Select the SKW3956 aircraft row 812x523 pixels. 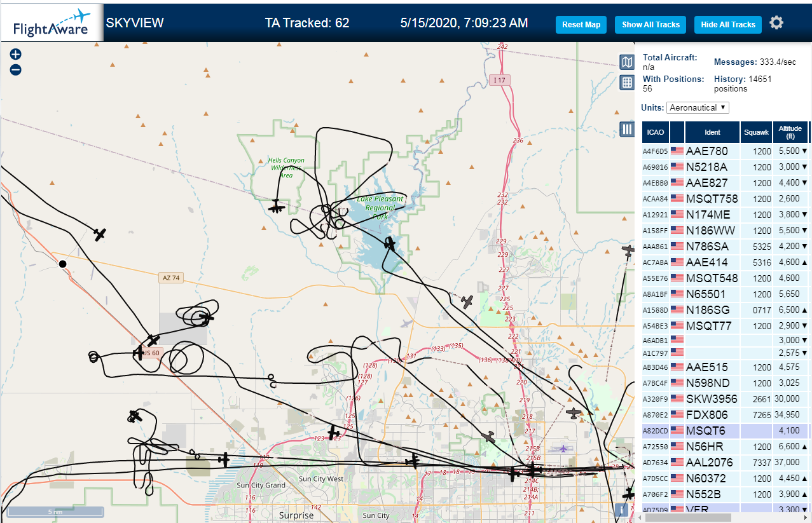pos(726,399)
